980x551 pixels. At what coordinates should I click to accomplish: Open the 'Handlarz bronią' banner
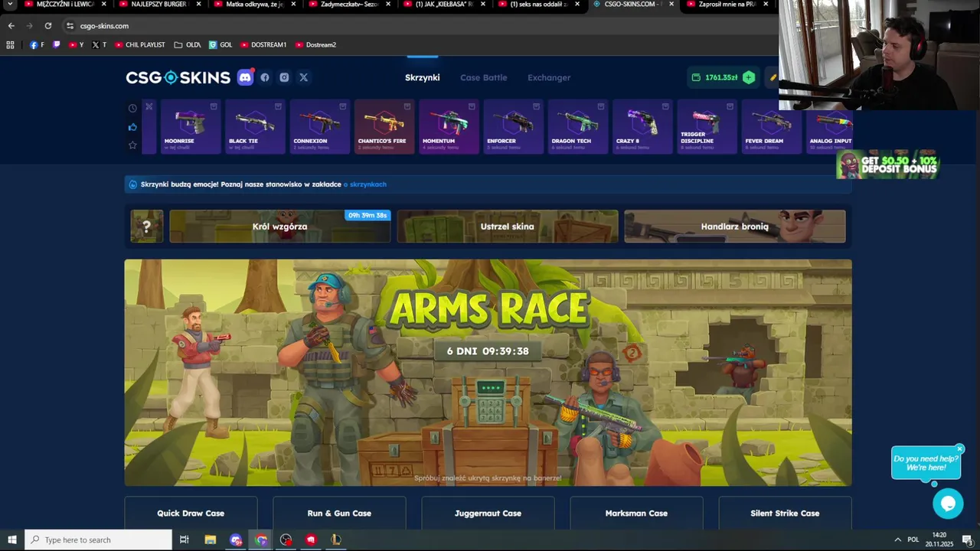[734, 227]
